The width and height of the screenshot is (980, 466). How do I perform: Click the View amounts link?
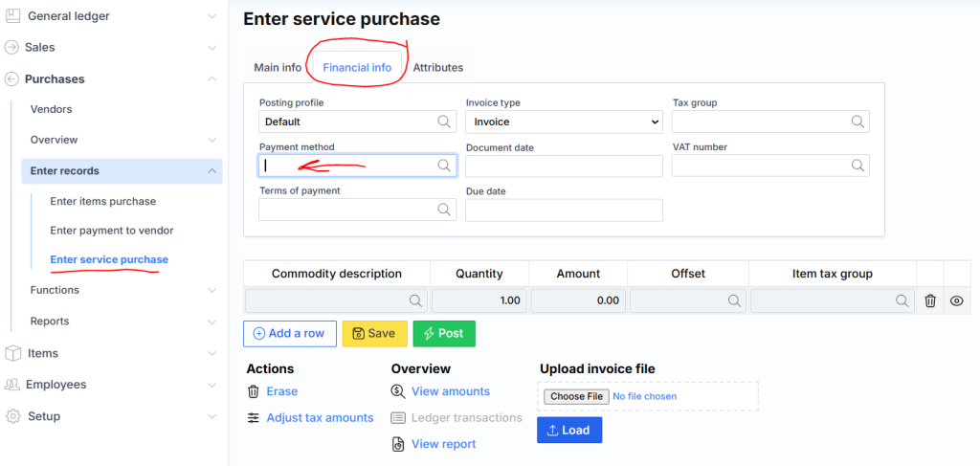coord(450,391)
